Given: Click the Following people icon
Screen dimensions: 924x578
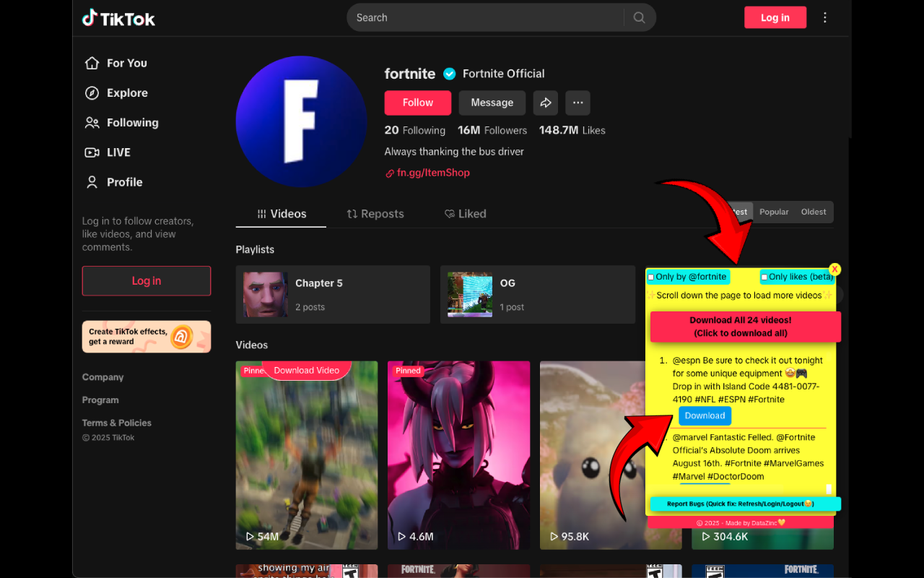Looking at the screenshot, I should 92,123.
